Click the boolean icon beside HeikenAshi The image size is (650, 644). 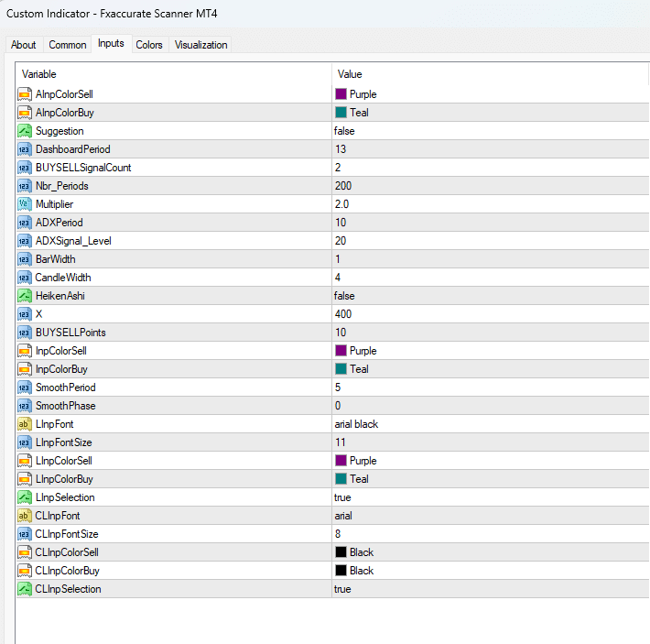tap(25, 296)
